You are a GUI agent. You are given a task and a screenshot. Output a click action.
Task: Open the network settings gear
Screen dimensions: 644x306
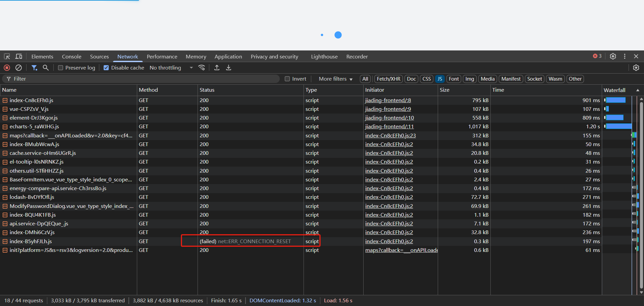(636, 68)
